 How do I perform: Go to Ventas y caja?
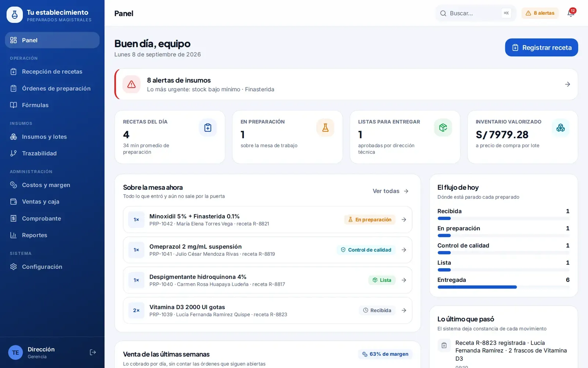click(52, 202)
